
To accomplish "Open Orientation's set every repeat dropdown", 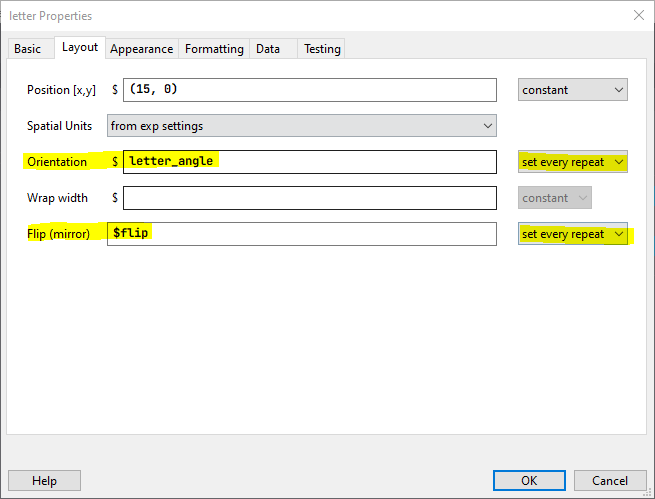I will click(573, 162).
